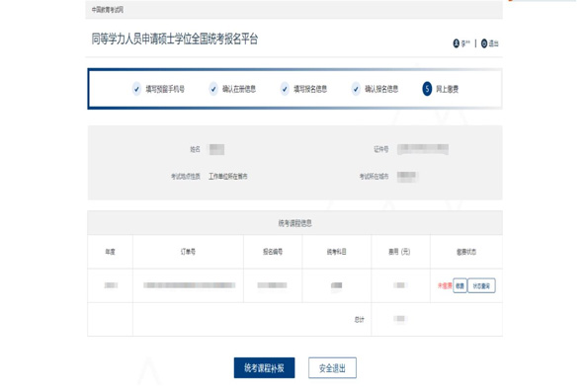Click checkmark icon for 确认报名信息 step
The width and height of the screenshot is (588, 392).
[356, 89]
